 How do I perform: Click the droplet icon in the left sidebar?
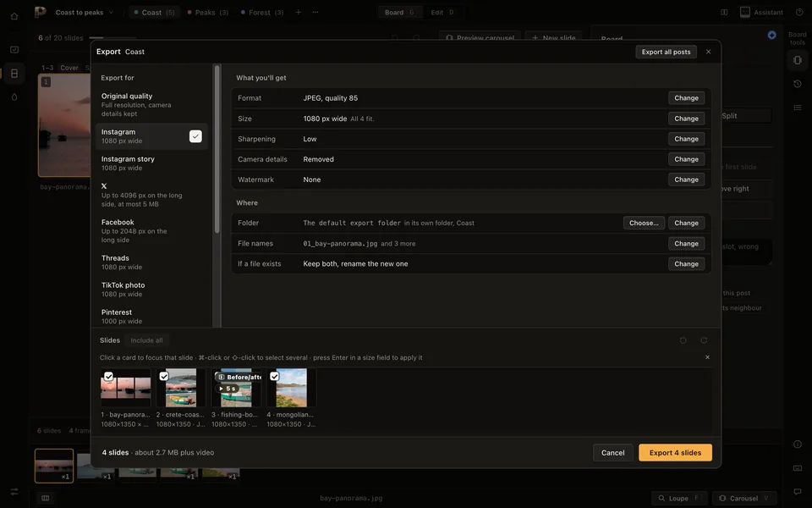tap(14, 97)
